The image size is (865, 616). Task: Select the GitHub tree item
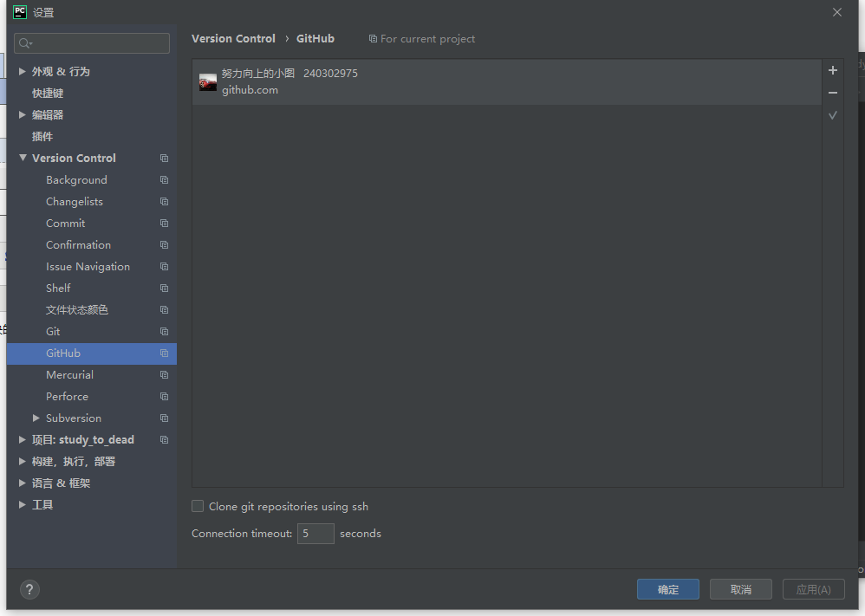pos(92,353)
